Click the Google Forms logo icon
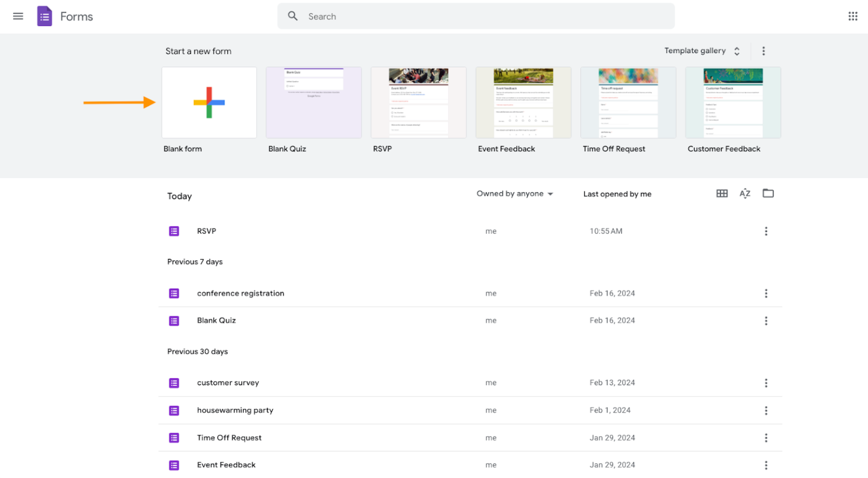Image resolution: width=868 pixels, height=478 pixels. pyautogui.click(x=44, y=16)
